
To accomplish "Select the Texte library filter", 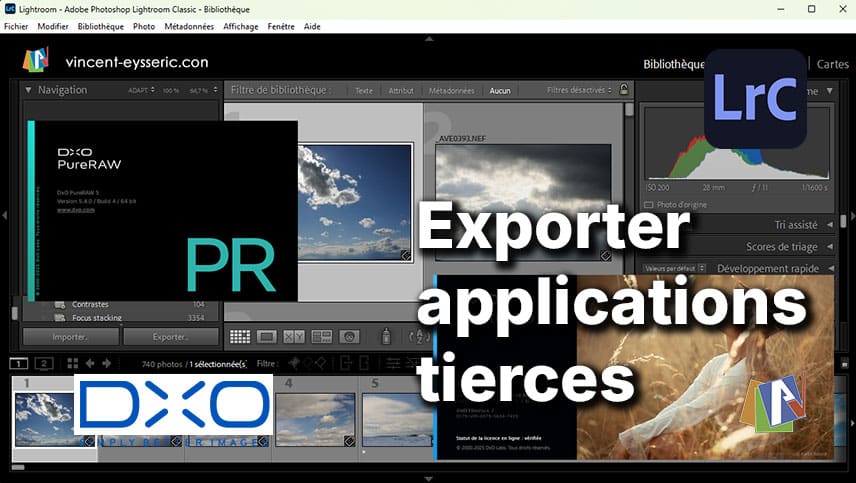I will 364,91.
